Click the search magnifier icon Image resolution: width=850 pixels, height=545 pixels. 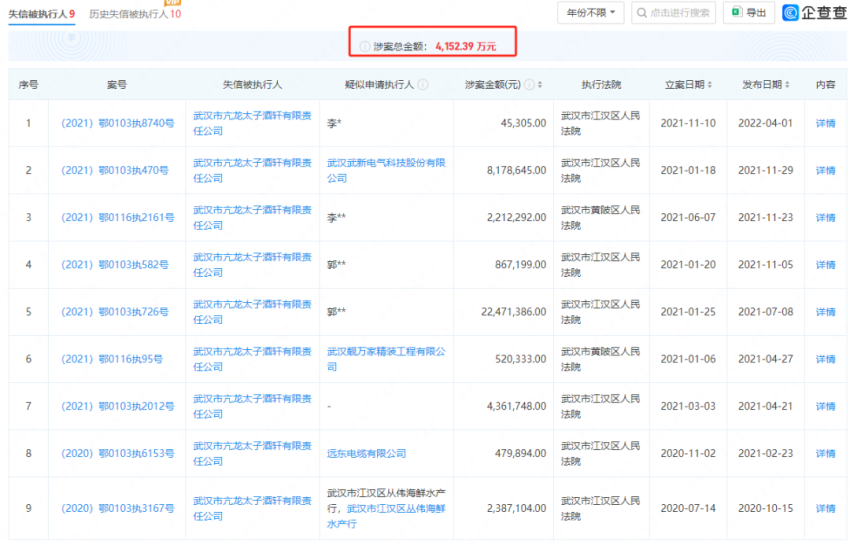(x=642, y=13)
